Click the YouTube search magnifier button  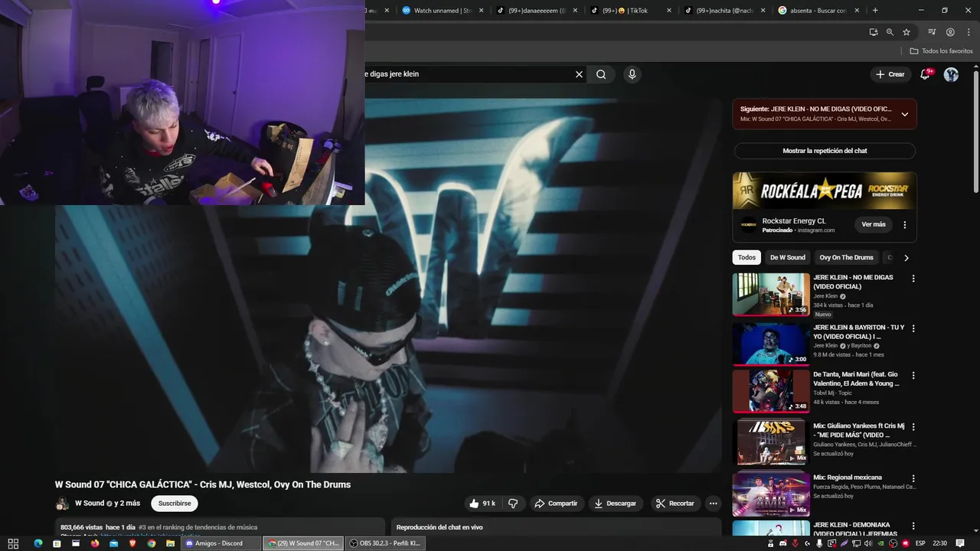pyautogui.click(x=601, y=74)
